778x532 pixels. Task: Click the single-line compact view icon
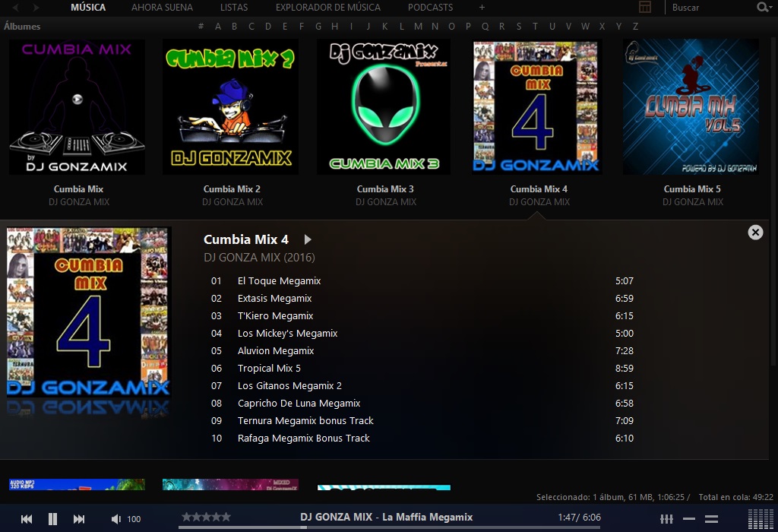click(x=688, y=519)
